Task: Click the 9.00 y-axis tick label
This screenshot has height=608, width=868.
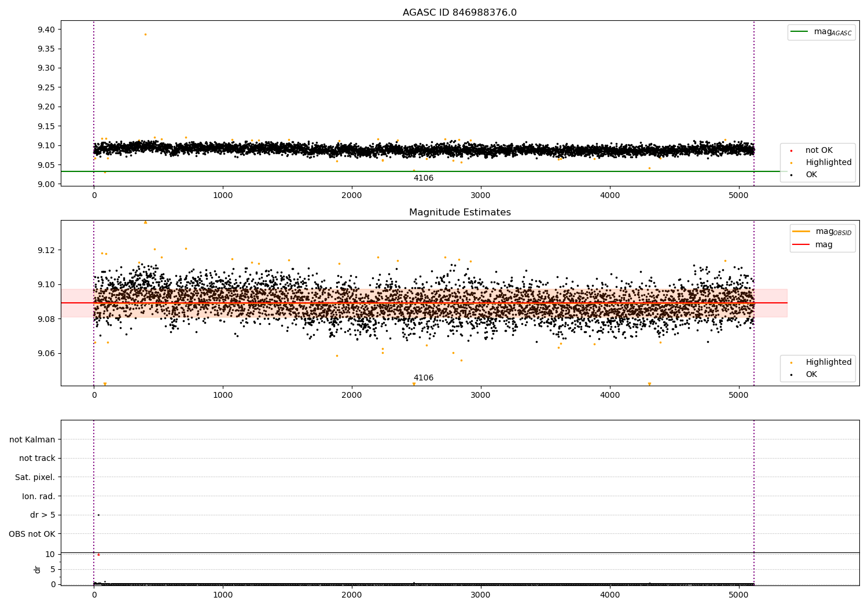Action: pyautogui.click(x=45, y=184)
